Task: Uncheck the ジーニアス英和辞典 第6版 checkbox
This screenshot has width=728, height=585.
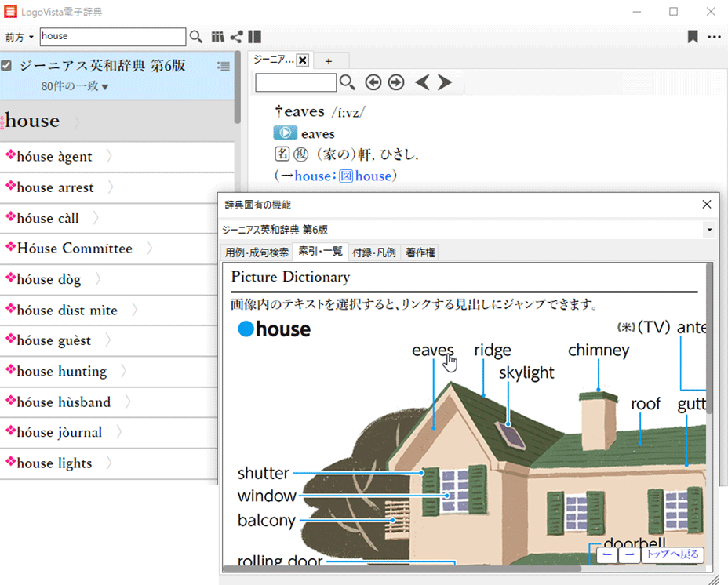Action: 7,67
